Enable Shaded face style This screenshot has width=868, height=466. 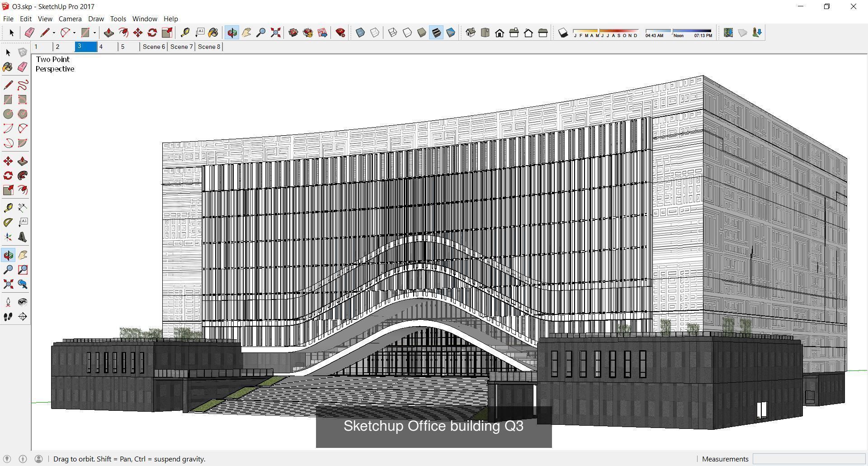pyautogui.click(x=422, y=33)
